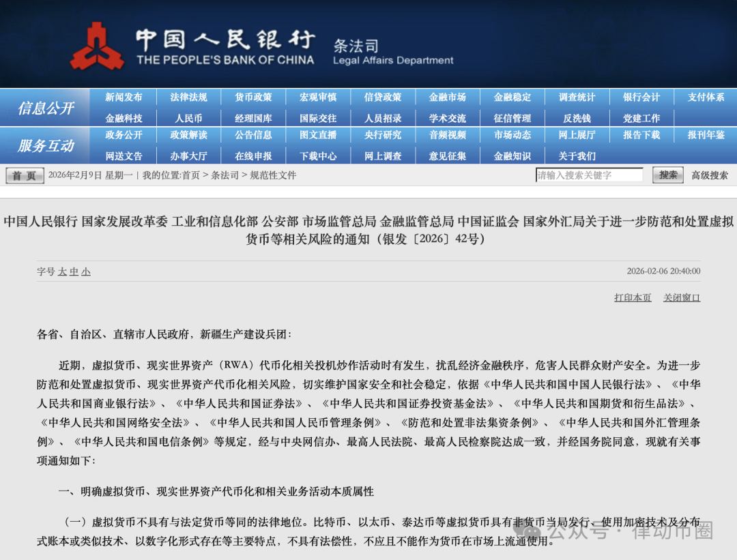Open 高级搜索 advanced search
This screenshot has width=737, height=560.
click(x=708, y=175)
